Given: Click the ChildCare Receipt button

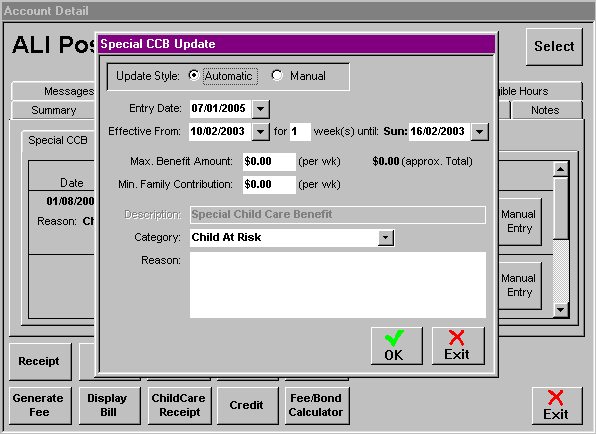Looking at the screenshot, I should [x=179, y=405].
